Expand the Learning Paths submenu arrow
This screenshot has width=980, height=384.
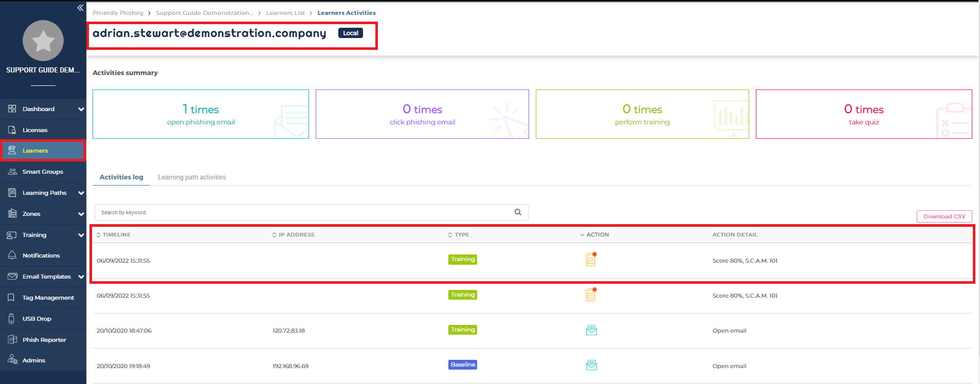click(81, 193)
